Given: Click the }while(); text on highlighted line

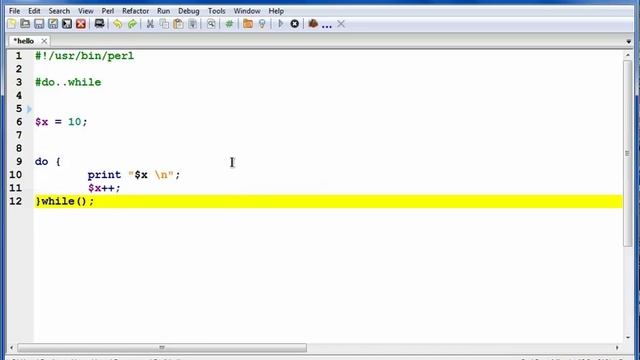Looking at the screenshot, I should coord(65,201).
